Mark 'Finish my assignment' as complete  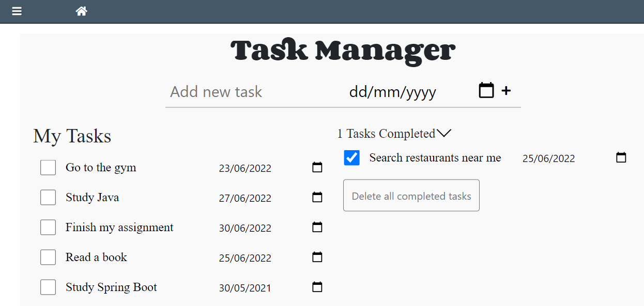[x=48, y=227]
